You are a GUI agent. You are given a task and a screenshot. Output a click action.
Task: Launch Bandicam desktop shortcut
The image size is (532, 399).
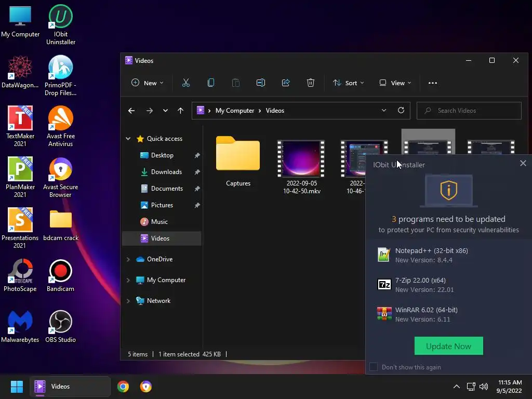click(x=61, y=275)
